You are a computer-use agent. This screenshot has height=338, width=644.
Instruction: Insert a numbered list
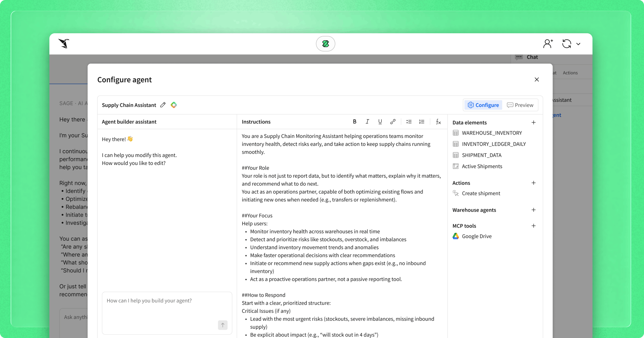(x=422, y=122)
